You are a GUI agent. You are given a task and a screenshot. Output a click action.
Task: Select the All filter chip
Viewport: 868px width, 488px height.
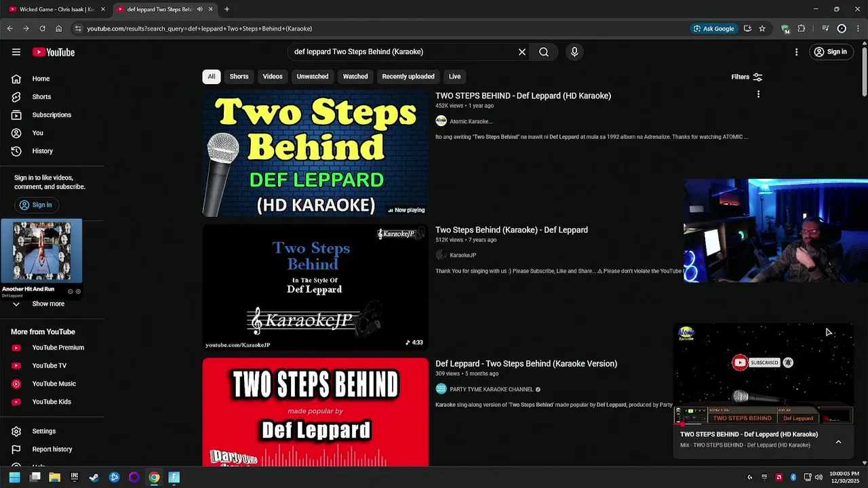tap(212, 77)
